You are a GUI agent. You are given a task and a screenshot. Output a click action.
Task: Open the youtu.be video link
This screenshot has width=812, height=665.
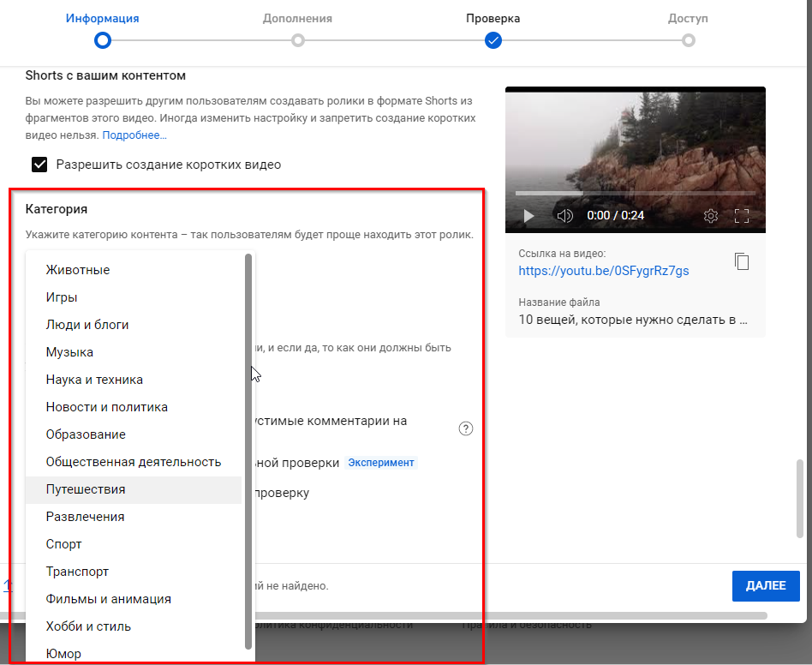603,271
